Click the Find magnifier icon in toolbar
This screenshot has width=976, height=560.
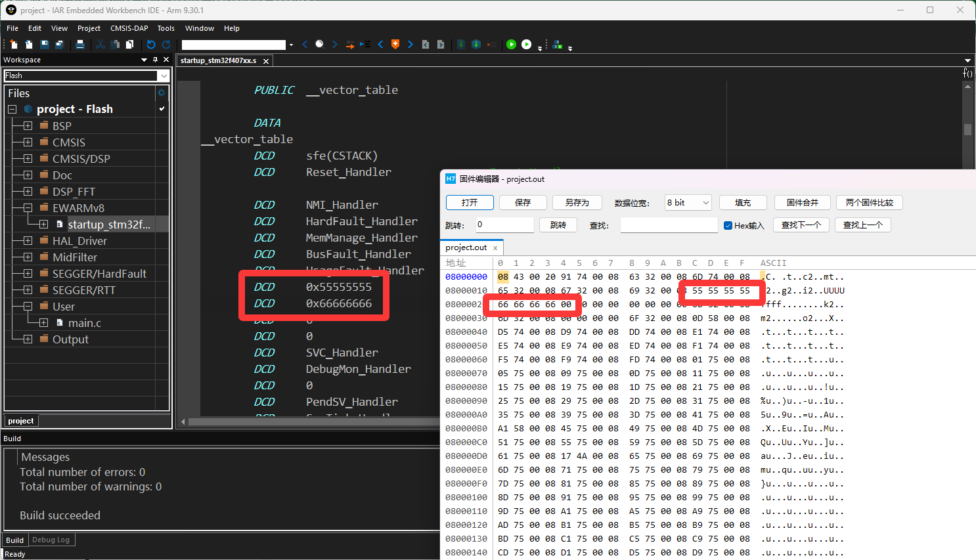(x=320, y=44)
